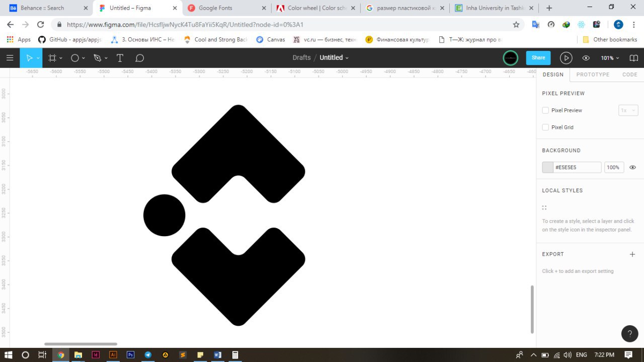Reload the page in Chrome
Image resolution: width=644 pixels, height=362 pixels.
pos(41,25)
